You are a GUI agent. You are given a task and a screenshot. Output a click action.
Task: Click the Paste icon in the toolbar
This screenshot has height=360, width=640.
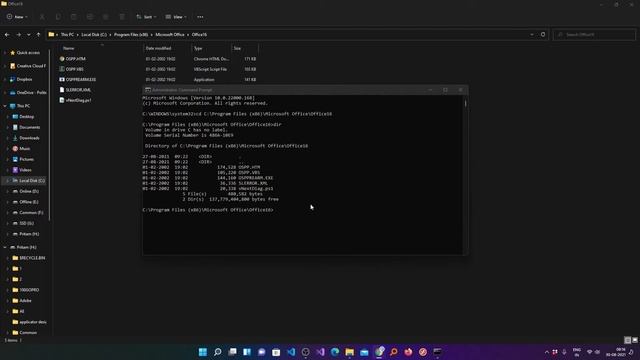74,17
